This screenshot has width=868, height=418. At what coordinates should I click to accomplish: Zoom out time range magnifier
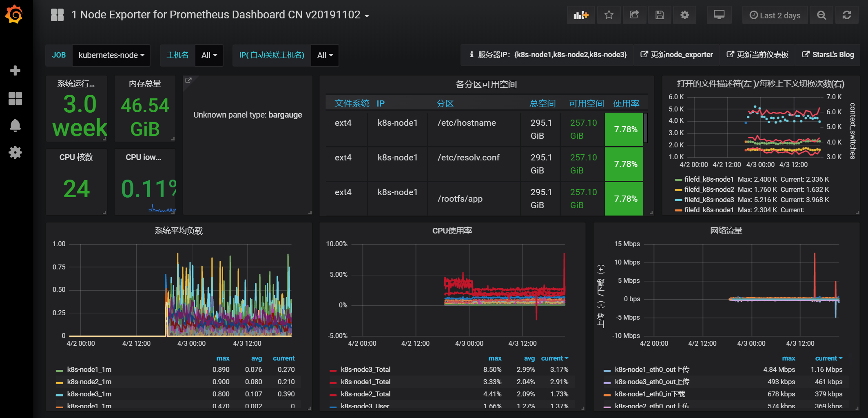click(x=821, y=15)
